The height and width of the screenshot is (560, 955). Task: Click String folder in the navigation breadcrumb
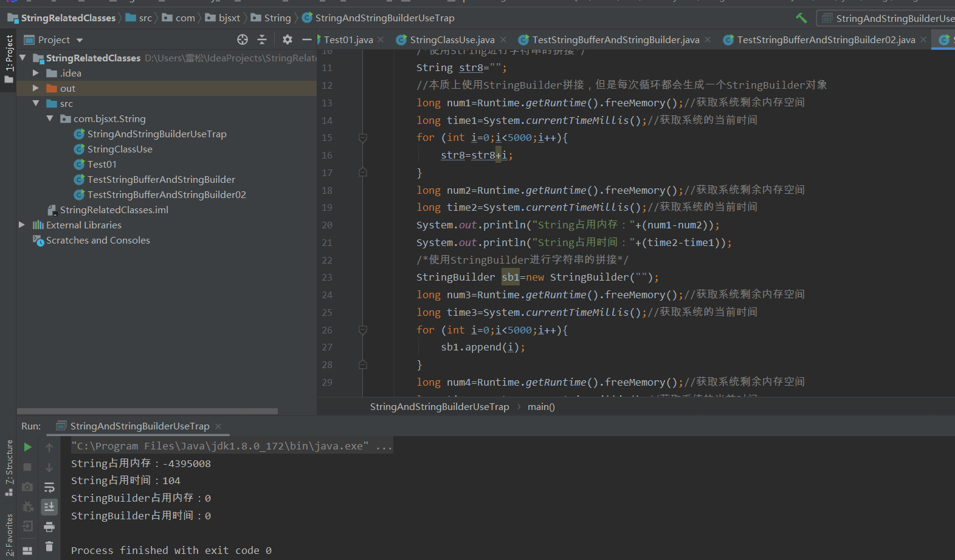click(x=271, y=18)
